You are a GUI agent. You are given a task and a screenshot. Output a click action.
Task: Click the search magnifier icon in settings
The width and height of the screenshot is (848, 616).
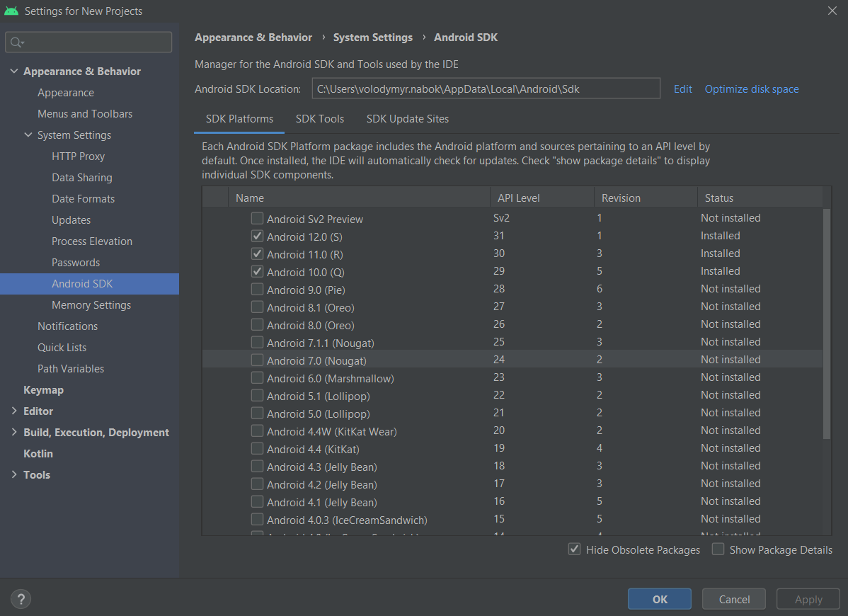[17, 42]
